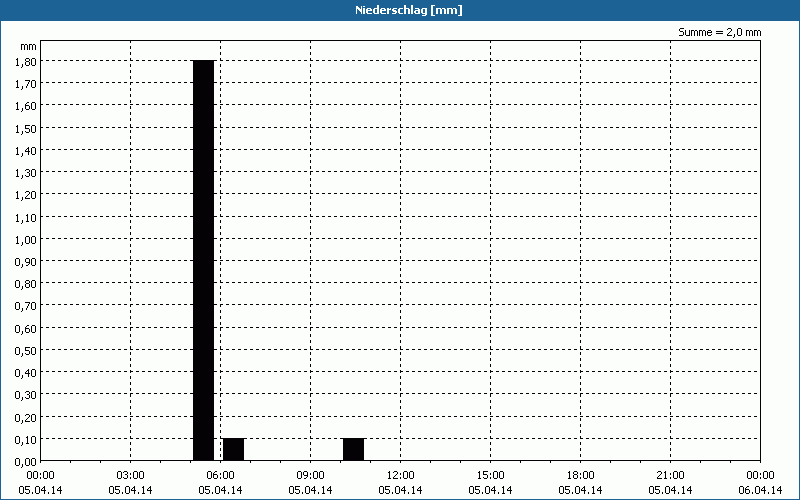Select the tallest 1,80 mm precipitation bar
This screenshot has height=500, width=800.
(204, 260)
